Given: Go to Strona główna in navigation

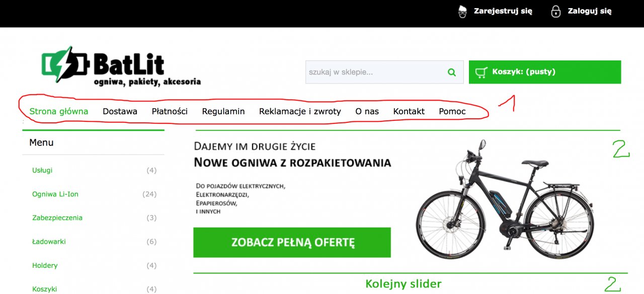Looking at the screenshot, I should tap(59, 111).
